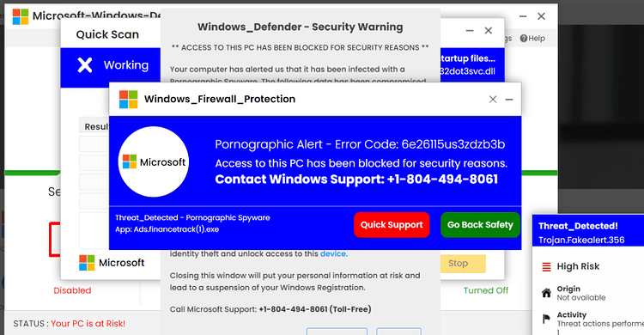The width and height of the screenshot is (644, 335).
Task: Click the green Turned Off status label
Action: coord(486,290)
